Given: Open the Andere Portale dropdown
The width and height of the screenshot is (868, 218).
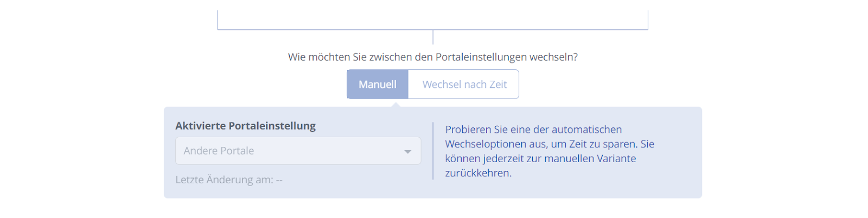Looking at the screenshot, I should [298, 151].
